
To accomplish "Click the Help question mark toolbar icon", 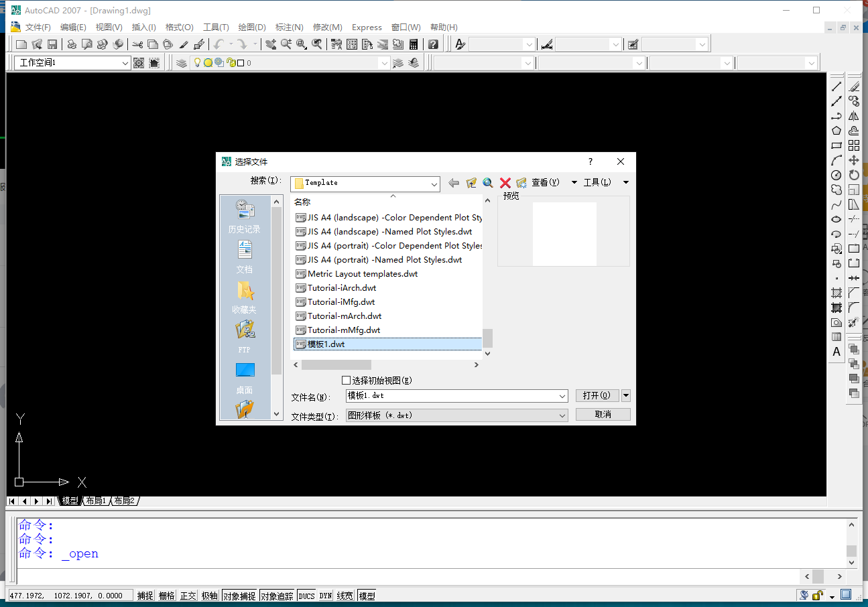I will (434, 44).
